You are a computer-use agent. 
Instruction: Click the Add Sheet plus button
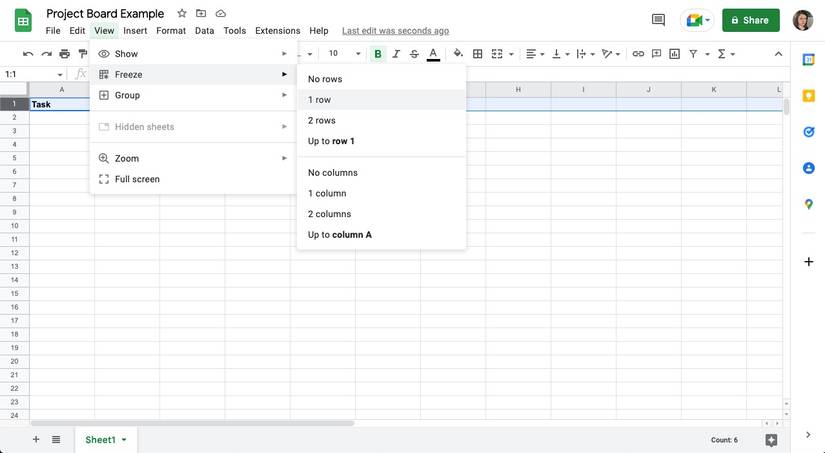[x=36, y=439]
